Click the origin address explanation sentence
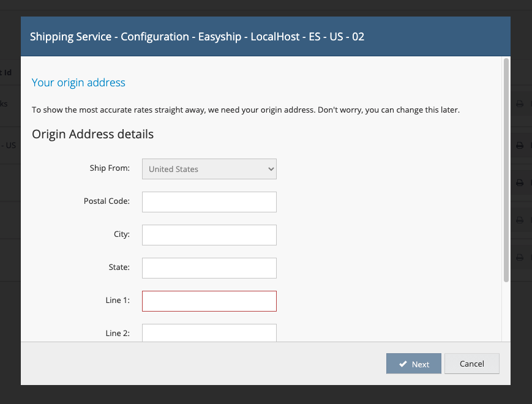532x404 pixels. (x=245, y=110)
